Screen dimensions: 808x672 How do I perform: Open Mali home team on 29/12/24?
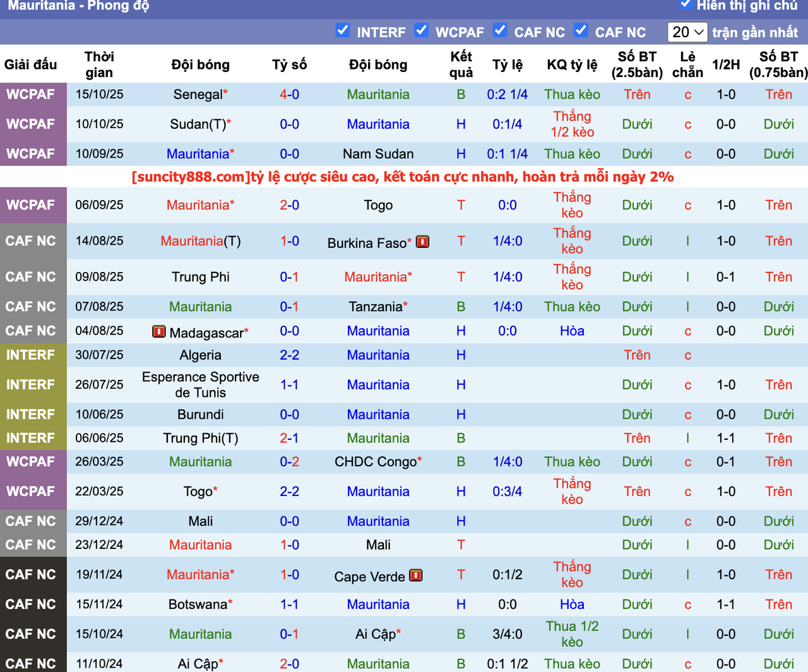click(200, 521)
